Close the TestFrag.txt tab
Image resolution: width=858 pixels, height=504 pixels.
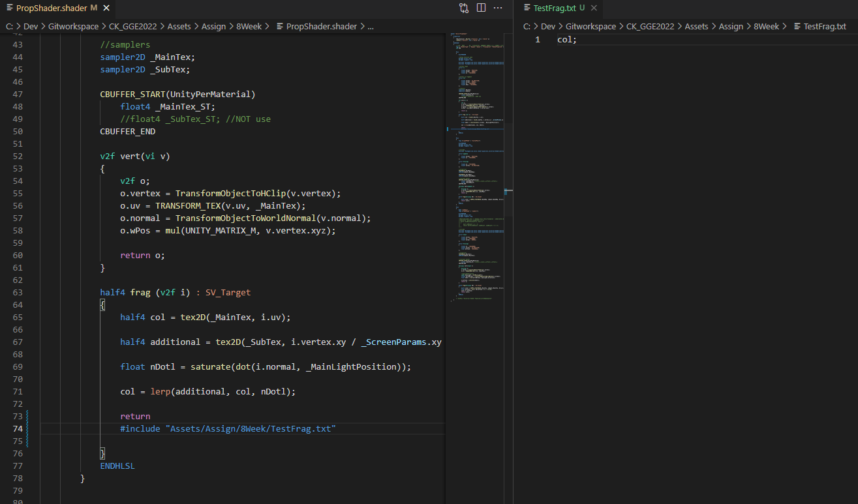pos(592,8)
